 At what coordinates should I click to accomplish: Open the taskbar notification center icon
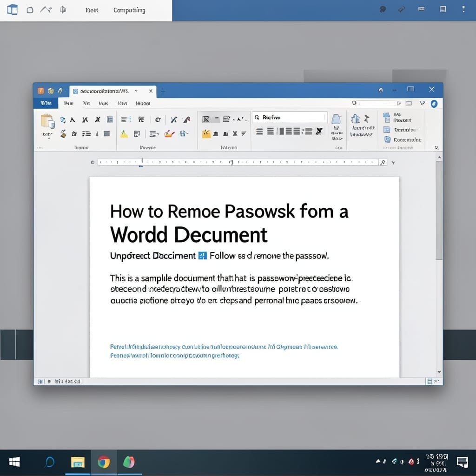click(x=463, y=463)
